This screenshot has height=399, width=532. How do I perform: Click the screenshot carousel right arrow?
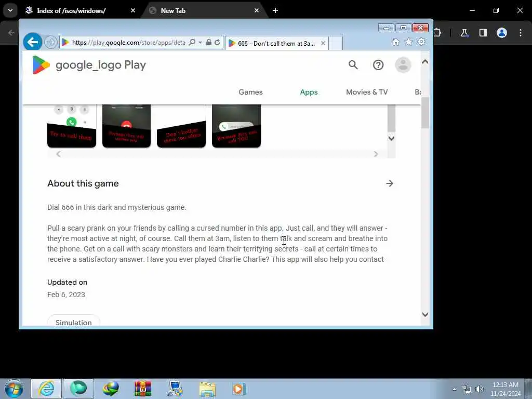point(376,154)
